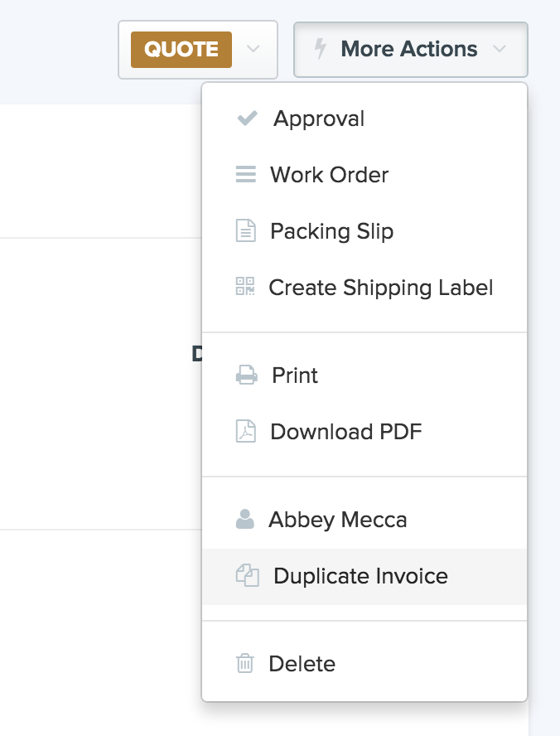Image resolution: width=560 pixels, height=736 pixels.
Task: Click the Download PDF option
Action: [x=345, y=431]
